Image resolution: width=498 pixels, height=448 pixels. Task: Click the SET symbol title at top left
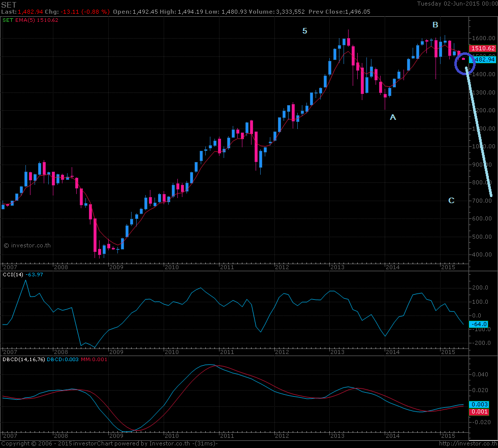tap(9, 5)
